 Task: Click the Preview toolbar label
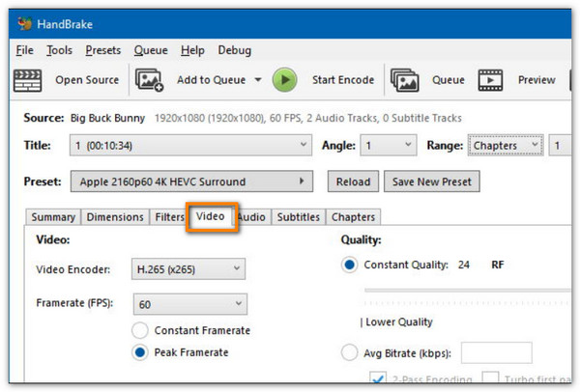tap(536, 80)
